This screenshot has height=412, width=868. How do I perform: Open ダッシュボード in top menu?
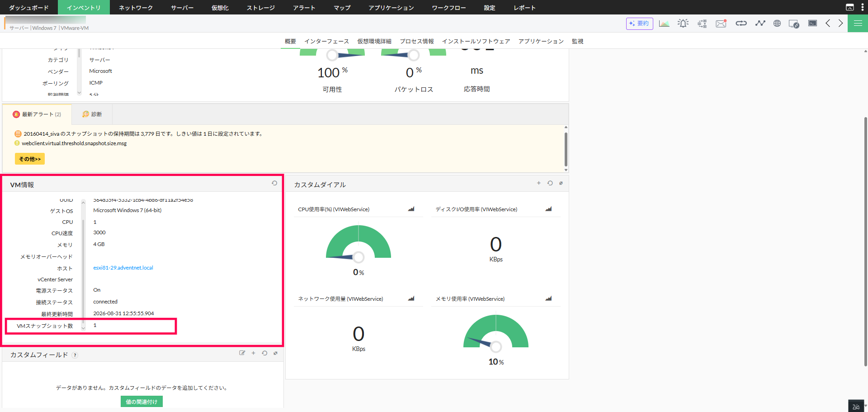(29, 8)
